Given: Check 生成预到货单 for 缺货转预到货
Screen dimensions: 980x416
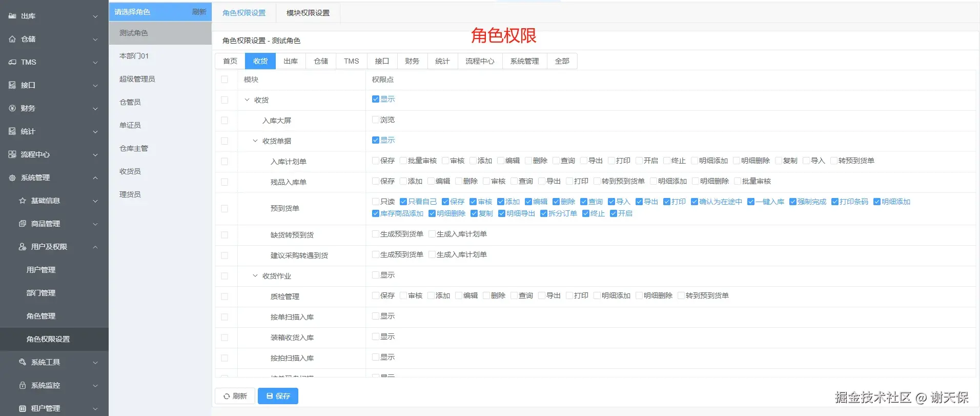Looking at the screenshot, I should click(376, 234).
